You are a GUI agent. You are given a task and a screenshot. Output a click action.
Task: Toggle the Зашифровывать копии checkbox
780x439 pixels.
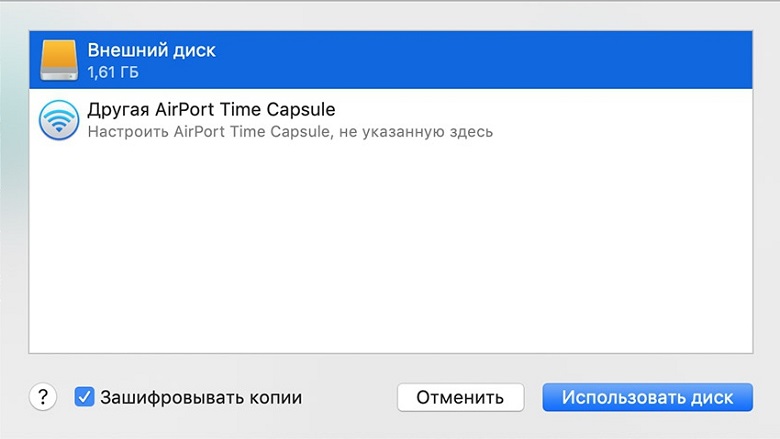(84, 397)
